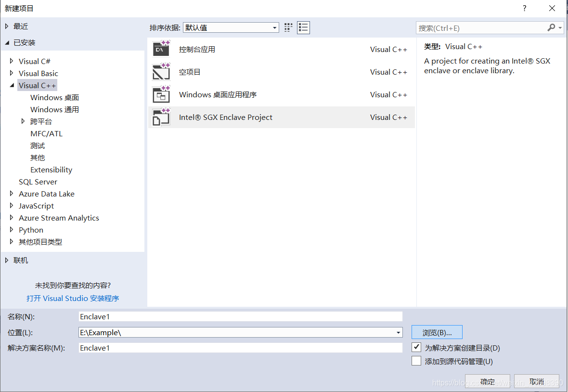Toggle create directory for solution checkbox
Screen dimensions: 568x392
point(416,347)
